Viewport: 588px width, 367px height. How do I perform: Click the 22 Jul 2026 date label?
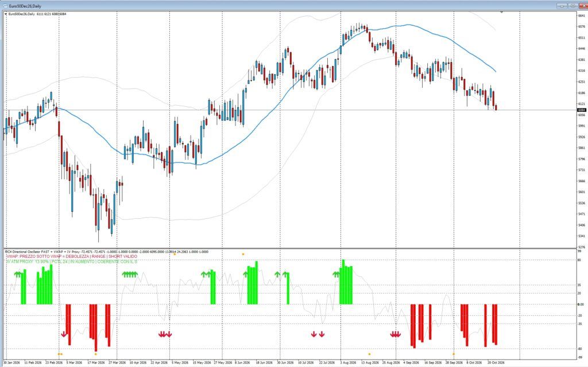point(327,363)
